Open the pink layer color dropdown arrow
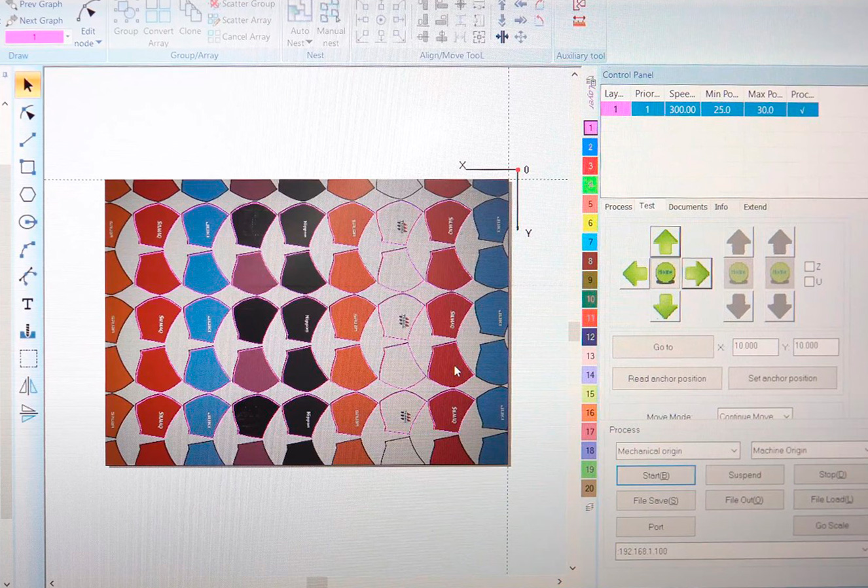 click(67, 37)
